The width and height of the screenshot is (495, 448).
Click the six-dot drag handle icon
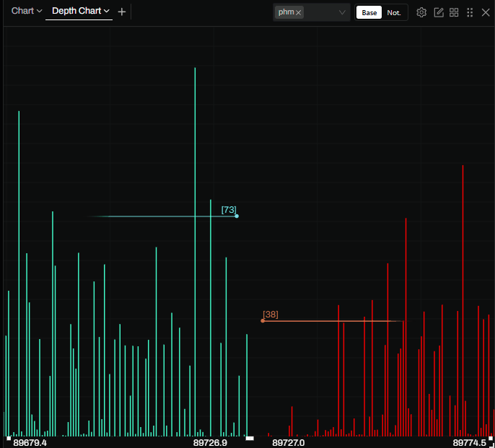coord(470,12)
